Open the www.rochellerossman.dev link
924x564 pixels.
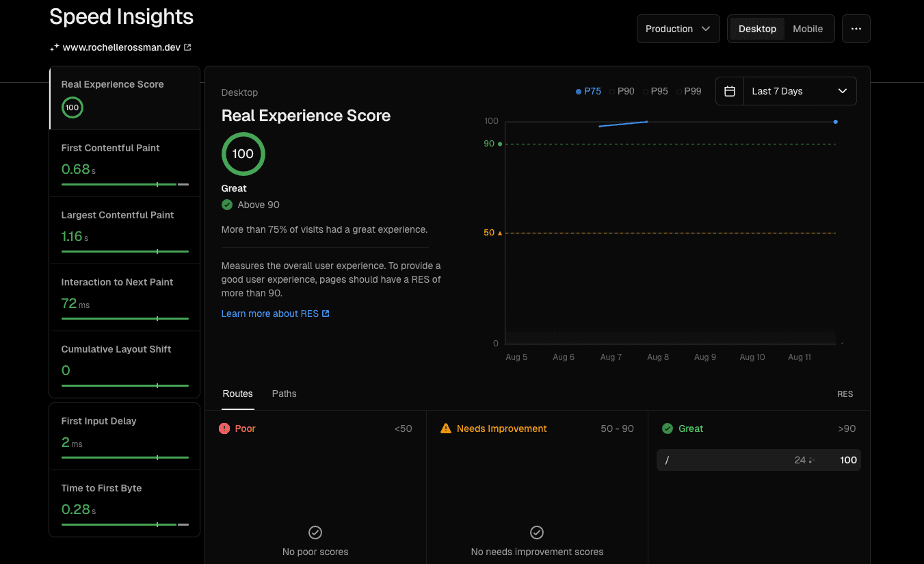[121, 48]
